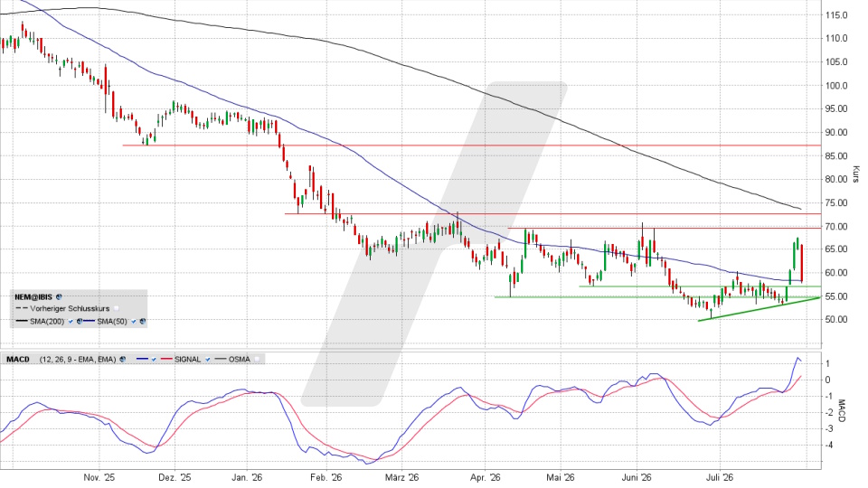Click the OSMA legend label
The width and height of the screenshot is (868, 488).
point(239,359)
